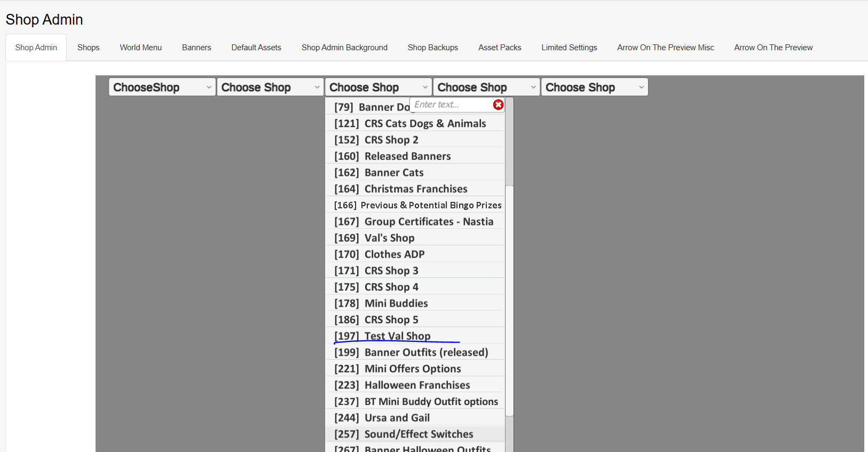The image size is (868, 452).
Task: Select [237] BT Mini Buddy Outfit options
Action: click(x=415, y=401)
